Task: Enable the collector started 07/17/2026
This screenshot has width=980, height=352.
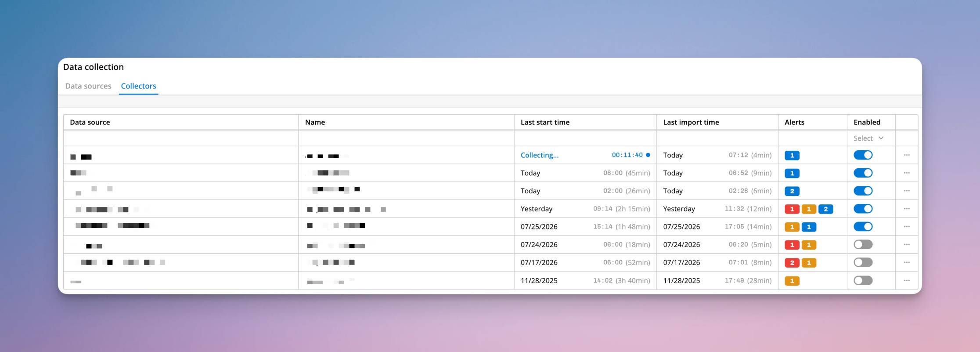Action: (863, 262)
